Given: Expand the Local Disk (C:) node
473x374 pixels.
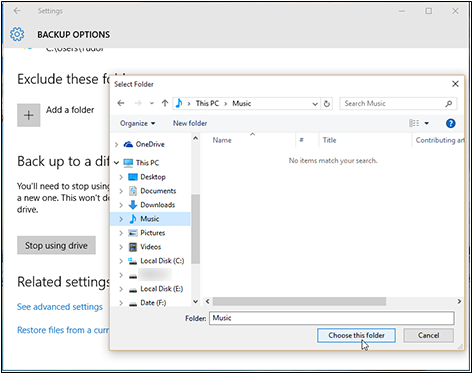Looking at the screenshot, I should (121, 261).
